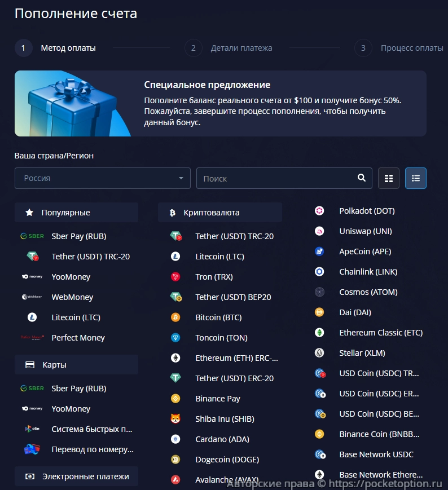Click the Uniswap (UNI) icon
Image resolution: width=448 pixels, height=490 pixels.
pos(319,231)
